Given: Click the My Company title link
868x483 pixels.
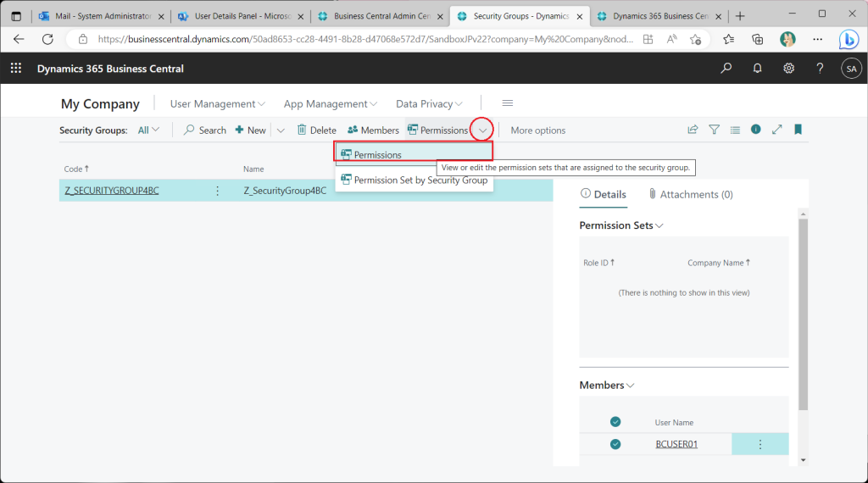Looking at the screenshot, I should [x=100, y=103].
